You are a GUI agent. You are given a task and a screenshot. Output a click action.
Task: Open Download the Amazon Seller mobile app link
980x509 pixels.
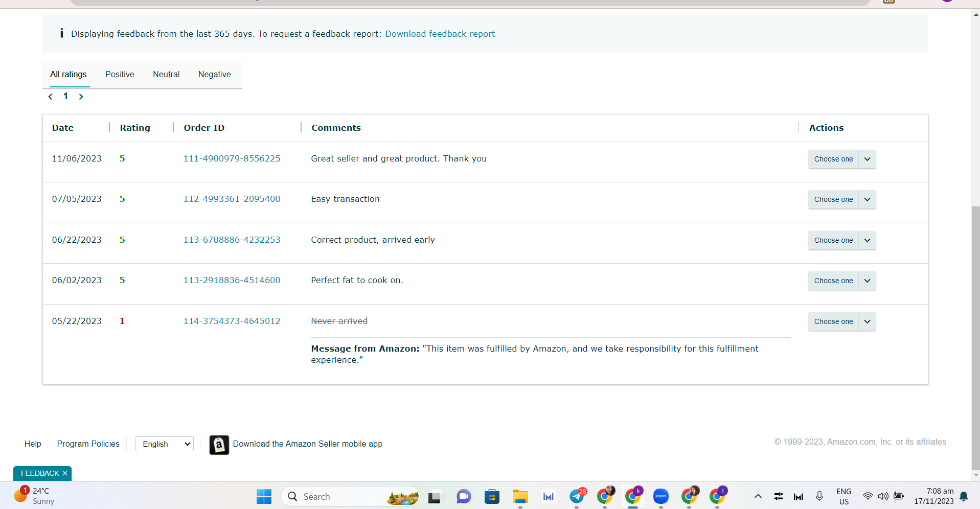308,444
